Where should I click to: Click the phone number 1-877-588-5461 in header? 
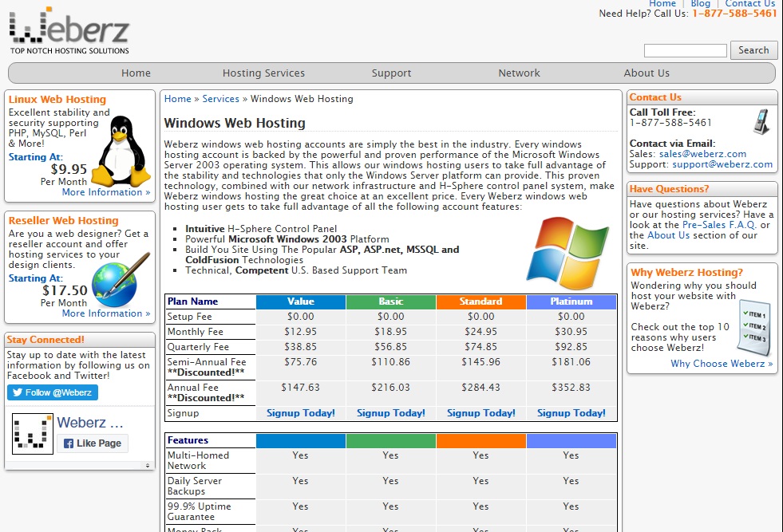[x=734, y=14]
